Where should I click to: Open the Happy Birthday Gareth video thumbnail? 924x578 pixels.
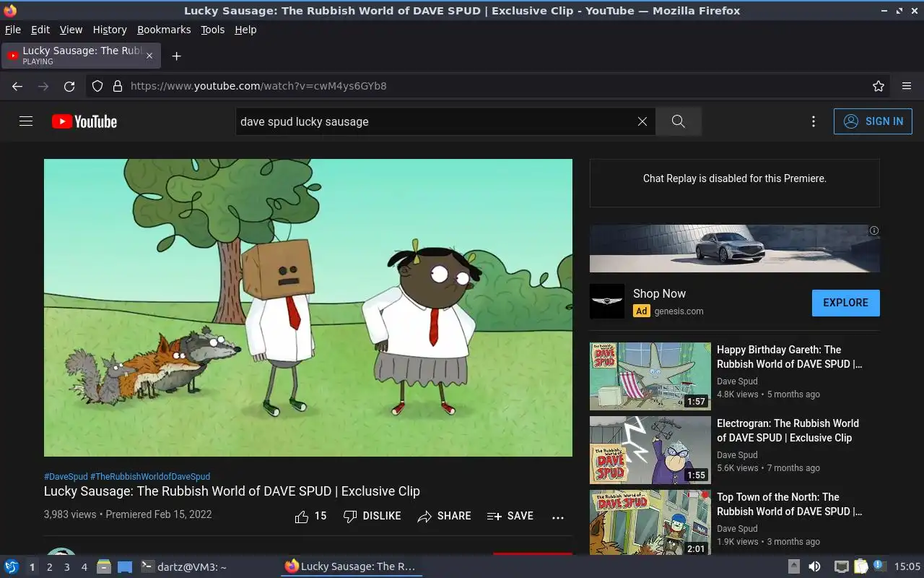[650, 376]
